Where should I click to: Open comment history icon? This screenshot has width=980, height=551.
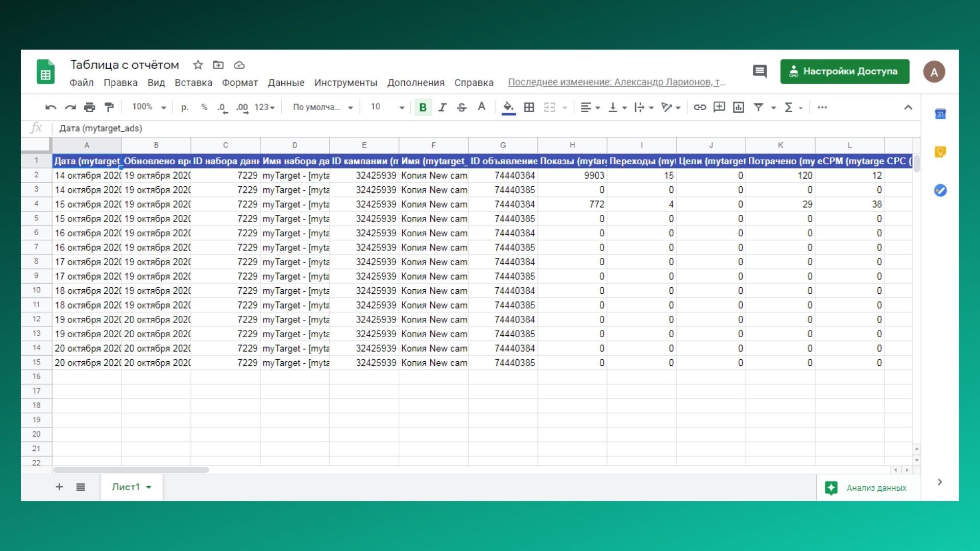coord(760,71)
